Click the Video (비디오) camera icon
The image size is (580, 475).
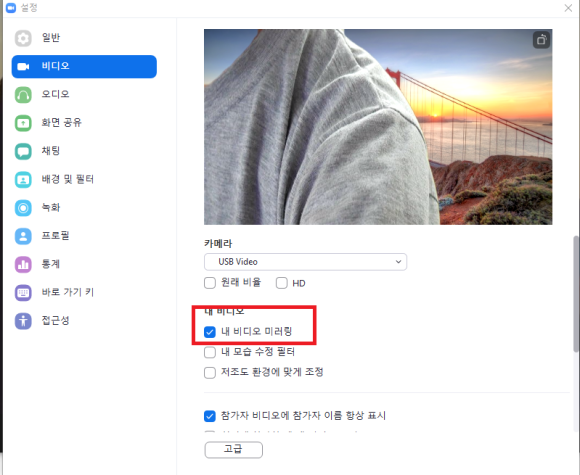(x=23, y=67)
